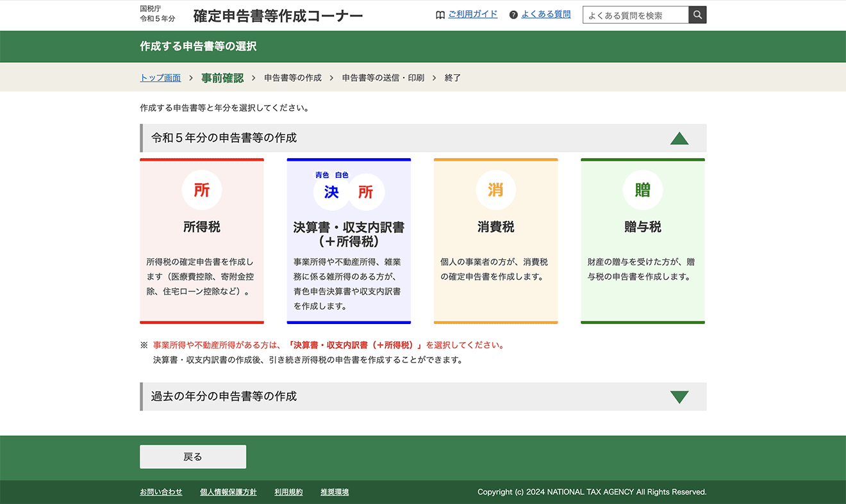846x504 pixels.
Task: Open 推奨環境 footer link
Action: click(x=335, y=492)
